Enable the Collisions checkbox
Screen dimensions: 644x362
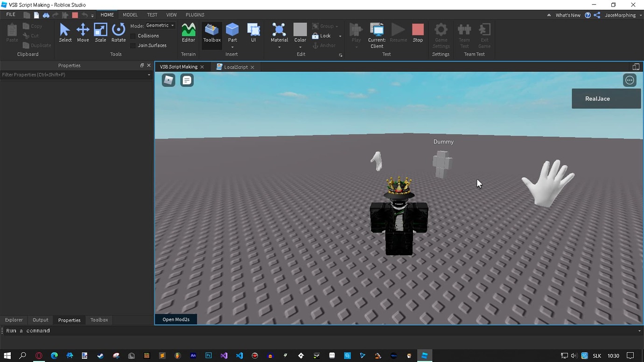pos(133,35)
